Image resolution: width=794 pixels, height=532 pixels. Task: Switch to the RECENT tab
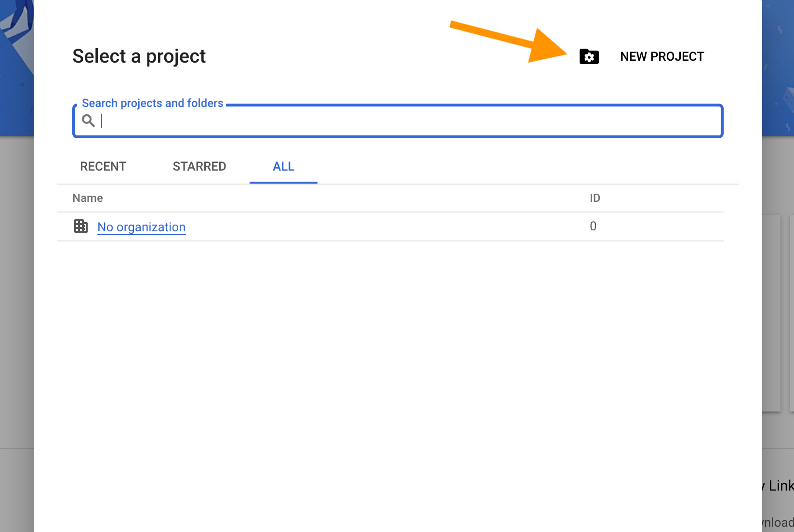(103, 166)
